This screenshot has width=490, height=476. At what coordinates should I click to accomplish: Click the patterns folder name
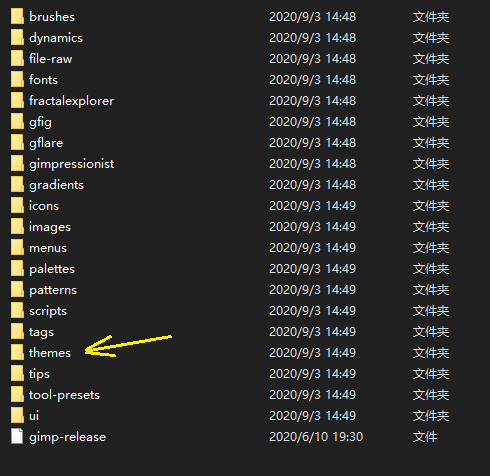pos(53,290)
